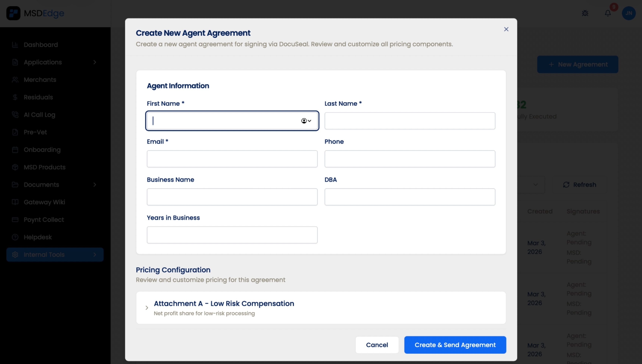Click the New Agreement button label
This screenshot has width=642, height=364.
(x=583, y=65)
